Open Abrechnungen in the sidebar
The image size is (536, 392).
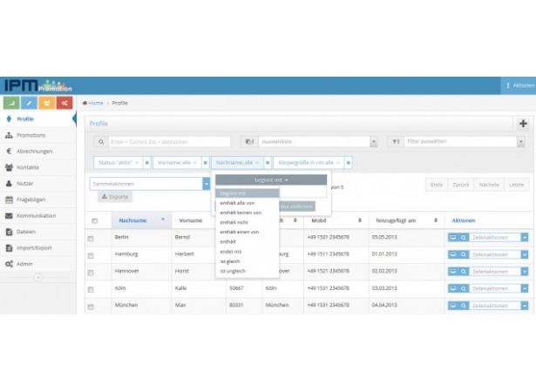34,151
